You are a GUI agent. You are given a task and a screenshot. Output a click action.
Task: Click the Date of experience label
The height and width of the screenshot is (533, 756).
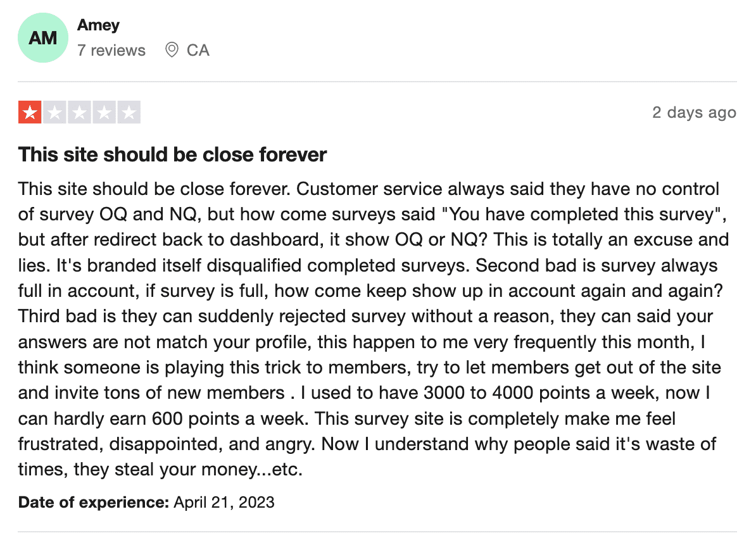94,502
